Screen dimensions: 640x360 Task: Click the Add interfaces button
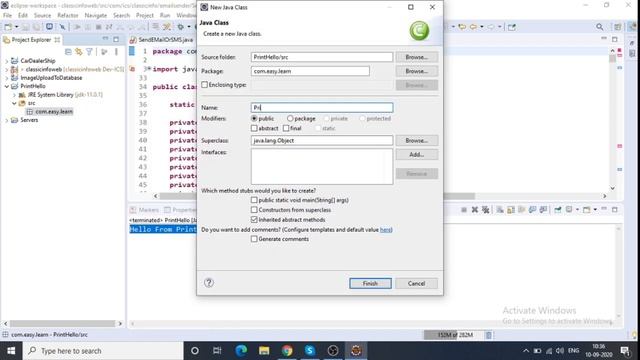[416, 155]
